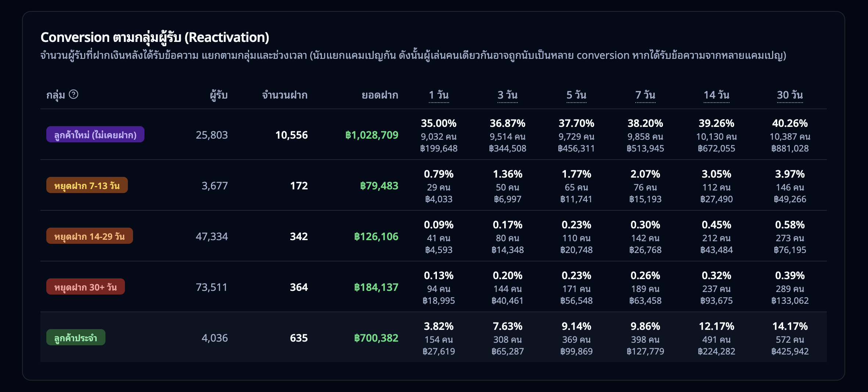The height and width of the screenshot is (392, 868).
Task: Click the green amount ฿700,382 for ลูกค้าประจำ
Action: (376, 338)
